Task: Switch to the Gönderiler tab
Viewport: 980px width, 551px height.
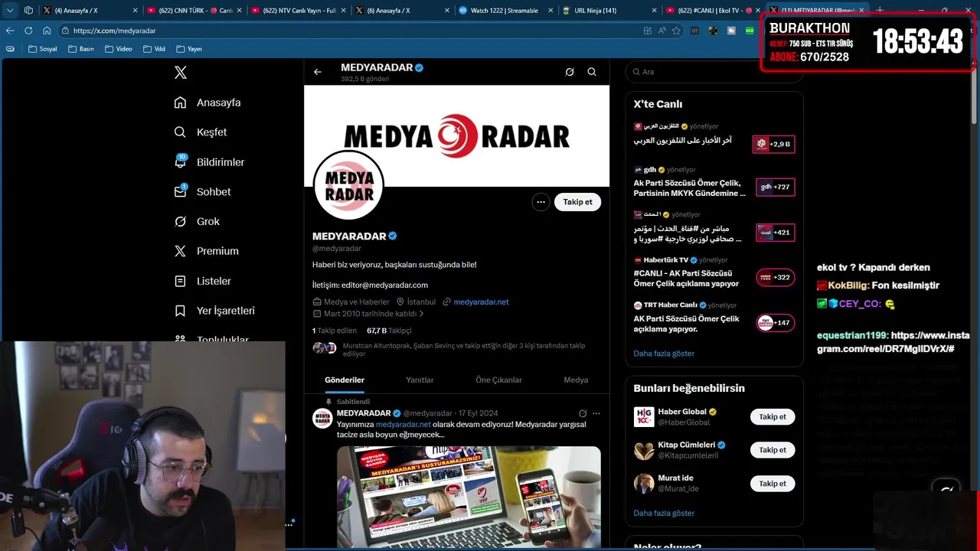Action: click(x=345, y=380)
